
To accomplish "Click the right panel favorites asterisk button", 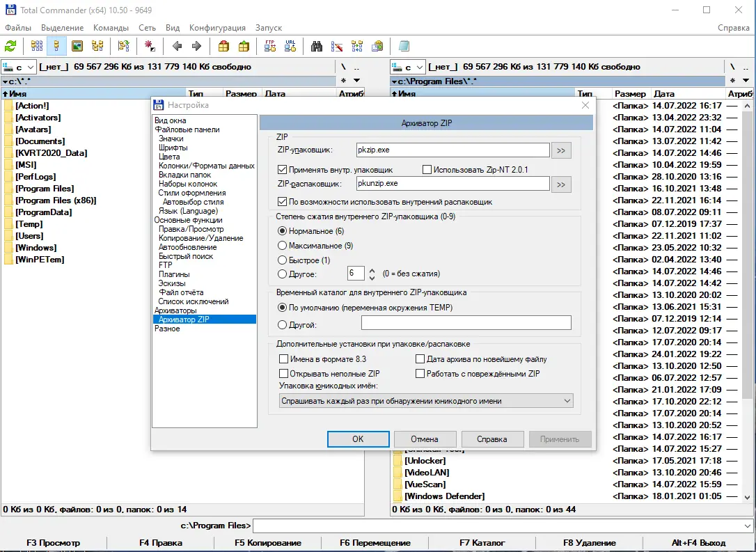I will (x=732, y=81).
